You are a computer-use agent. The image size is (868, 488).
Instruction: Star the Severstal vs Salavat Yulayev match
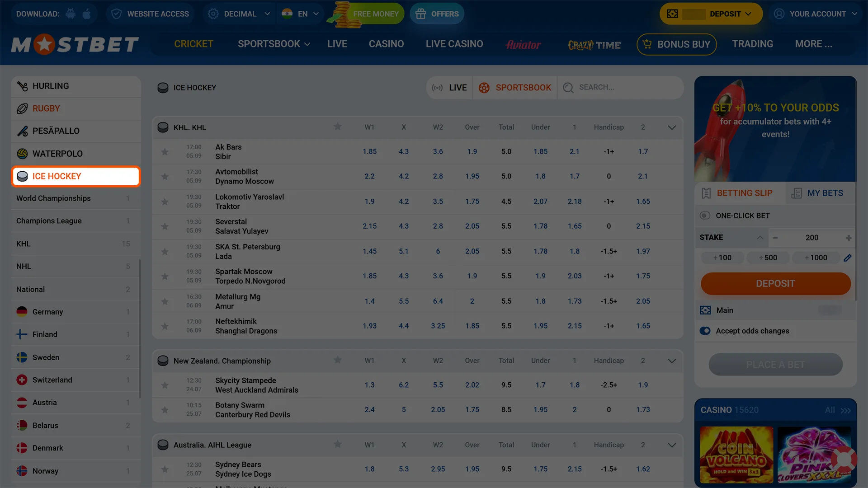(165, 226)
